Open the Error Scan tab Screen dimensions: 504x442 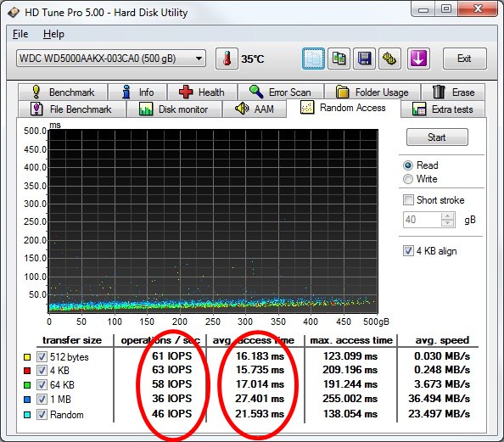click(x=281, y=92)
